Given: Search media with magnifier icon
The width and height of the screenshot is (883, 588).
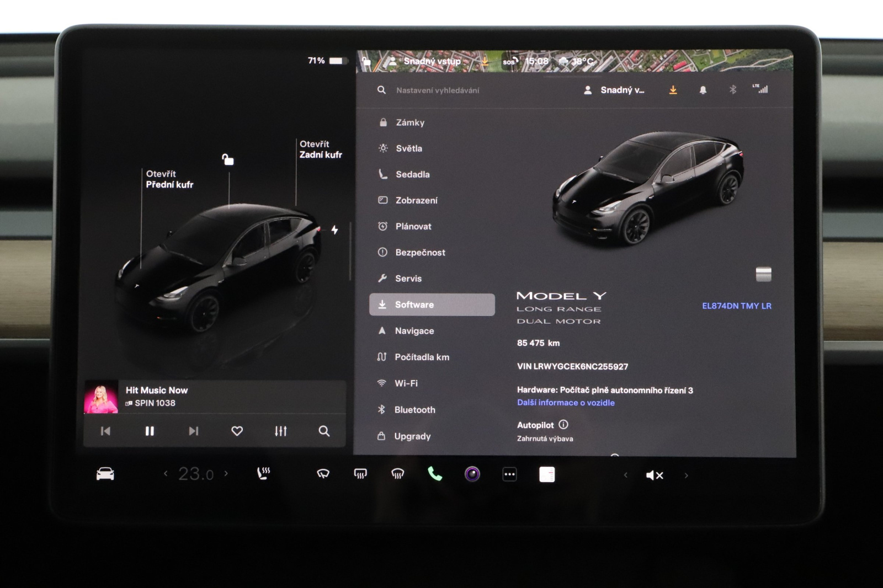Looking at the screenshot, I should [x=324, y=431].
